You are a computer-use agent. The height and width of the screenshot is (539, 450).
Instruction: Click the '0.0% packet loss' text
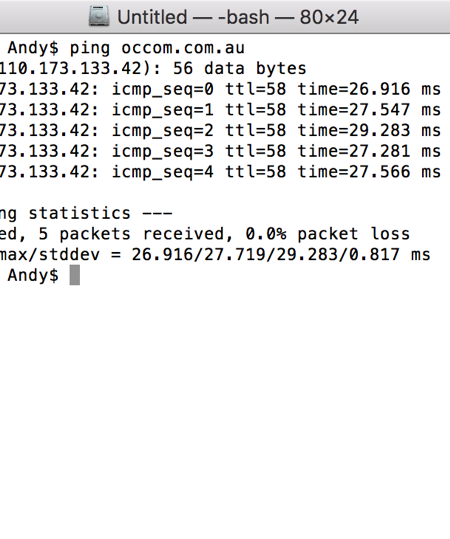[x=328, y=234]
